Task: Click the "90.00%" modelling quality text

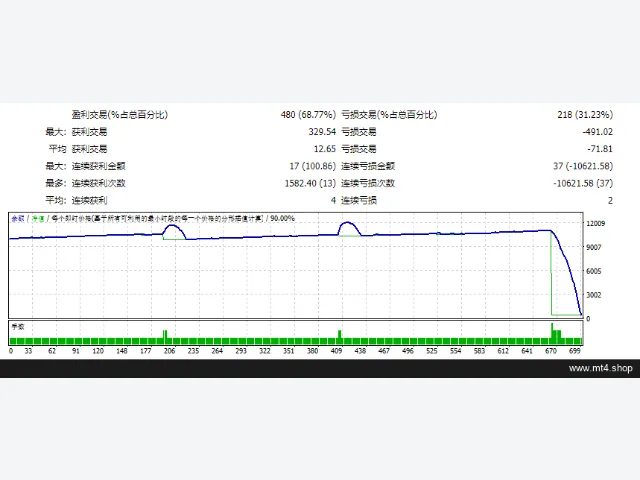Action: pyautogui.click(x=282, y=219)
